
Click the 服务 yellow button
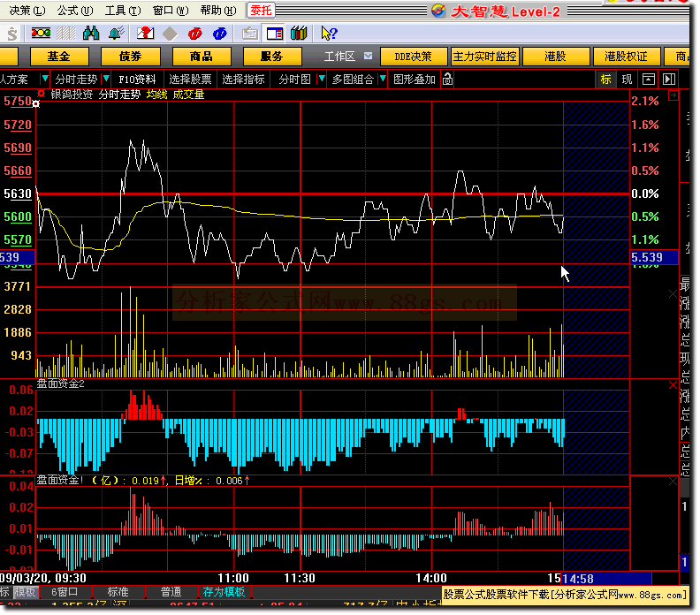click(x=272, y=57)
